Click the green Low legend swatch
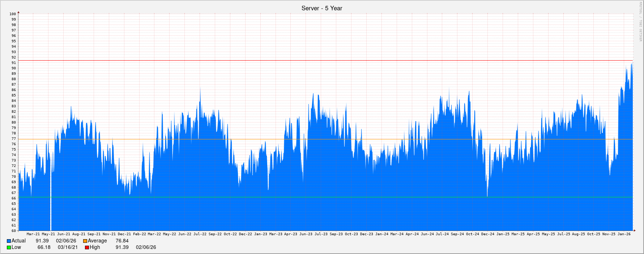 pyautogui.click(x=9, y=247)
